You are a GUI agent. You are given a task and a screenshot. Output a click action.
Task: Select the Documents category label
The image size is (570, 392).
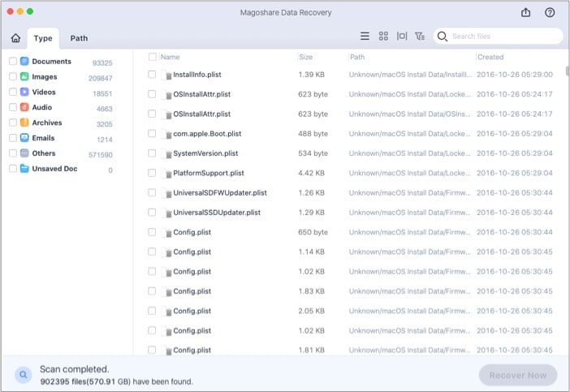click(x=52, y=61)
